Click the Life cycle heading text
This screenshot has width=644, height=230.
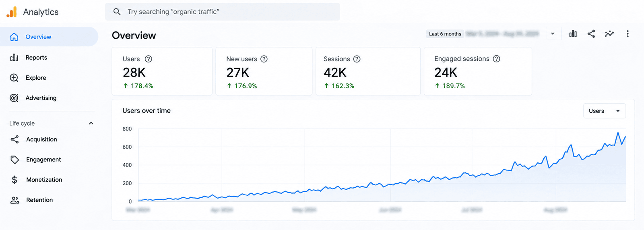click(x=22, y=123)
